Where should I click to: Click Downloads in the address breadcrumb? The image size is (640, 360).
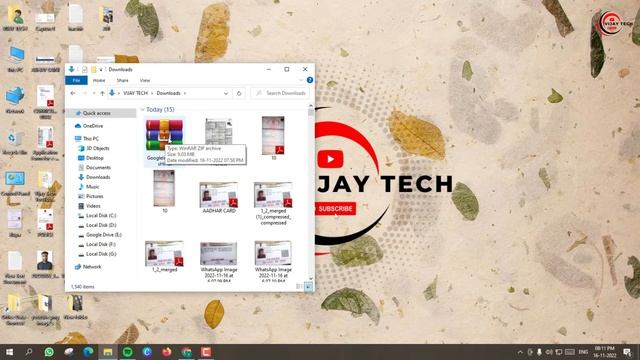(169, 93)
